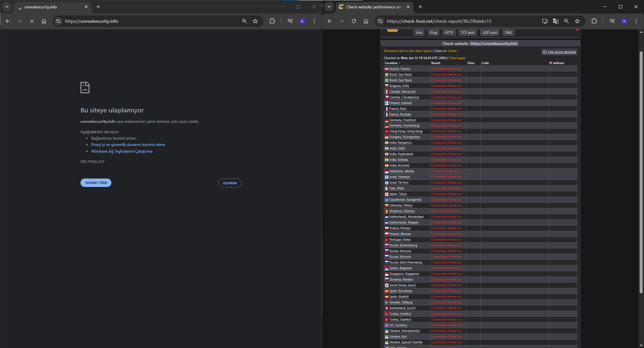Go to the home page in the check-host window
644x348 pixels.
point(366,21)
